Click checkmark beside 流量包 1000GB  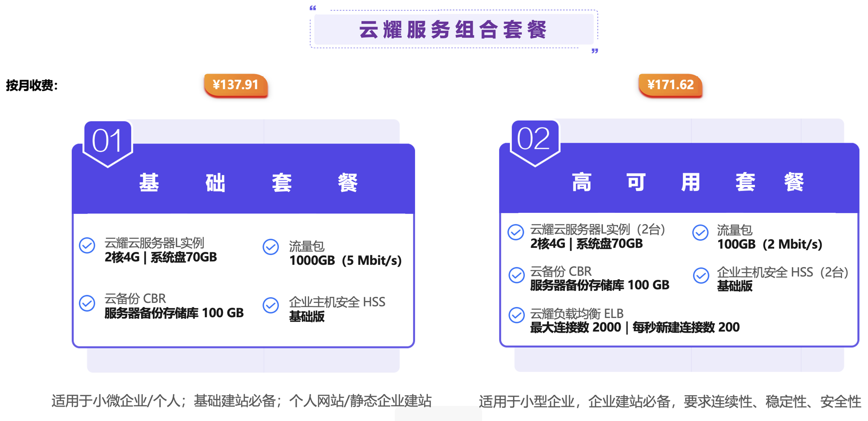pyautogui.click(x=271, y=247)
